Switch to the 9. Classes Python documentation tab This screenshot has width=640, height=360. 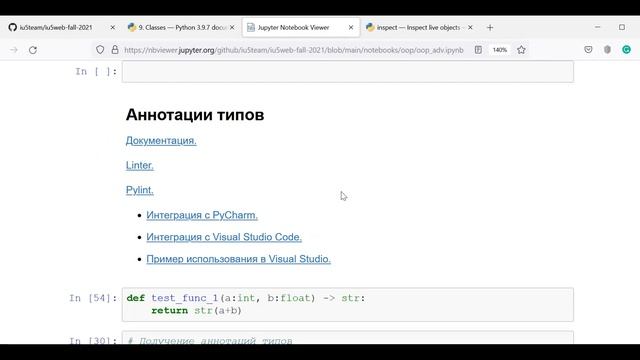(182, 27)
